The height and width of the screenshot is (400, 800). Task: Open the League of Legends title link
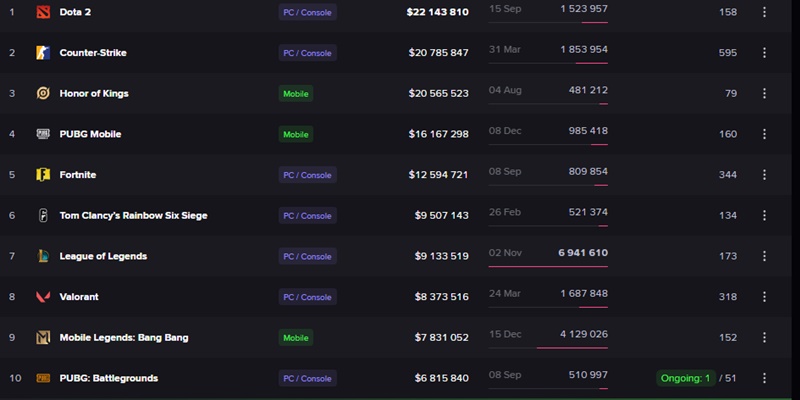coord(103,256)
